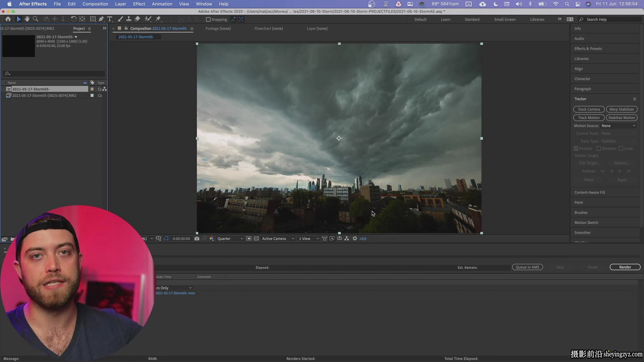Toggle the Rotation checkbox in Tracker
The height and width of the screenshot is (362, 644).
598,148
